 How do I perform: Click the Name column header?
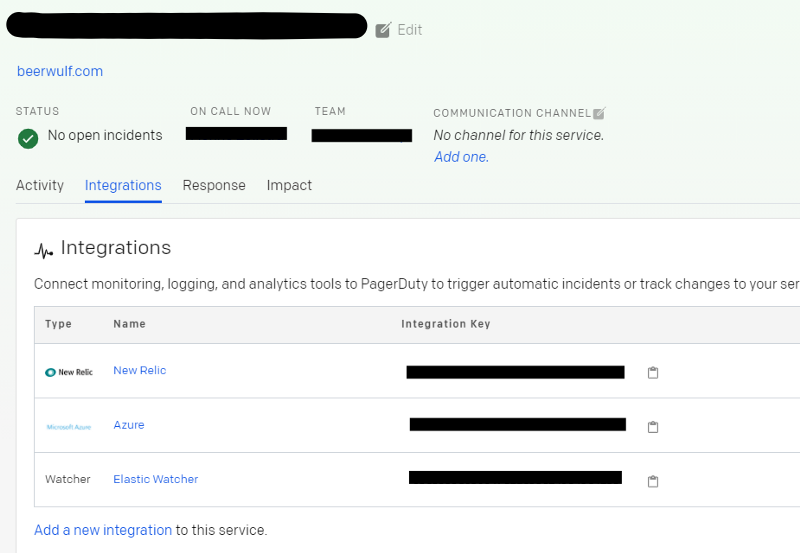click(x=130, y=324)
